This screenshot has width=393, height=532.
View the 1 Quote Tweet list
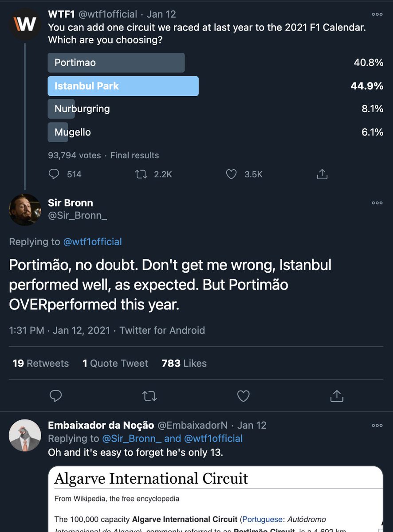[115, 364]
